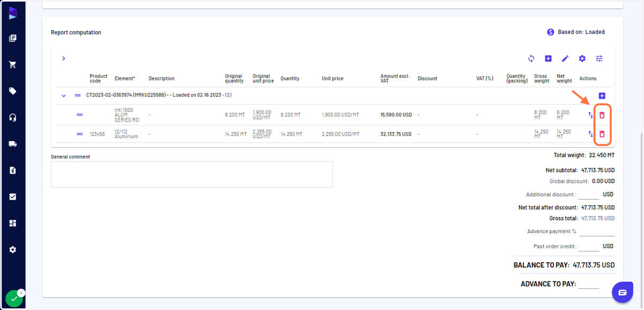Click the Report computation heading
Screen dimensions: 644x310
76,32
